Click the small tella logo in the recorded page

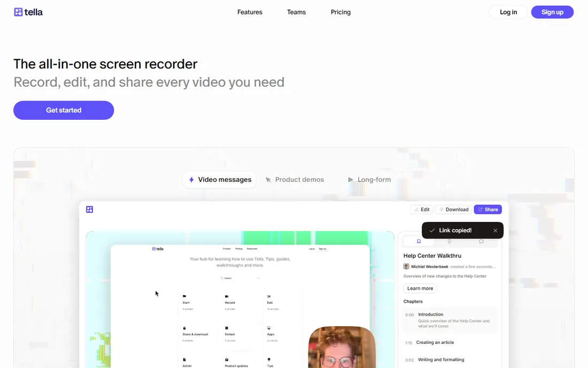point(158,249)
